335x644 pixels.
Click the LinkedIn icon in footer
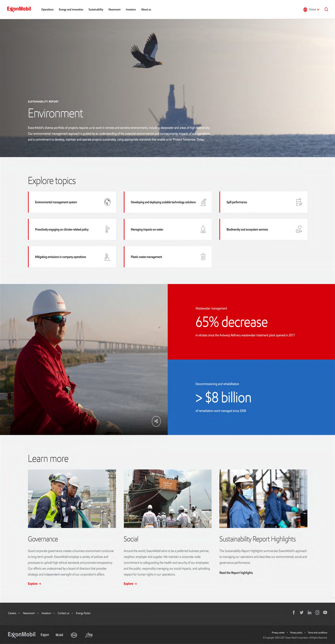point(309,612)
